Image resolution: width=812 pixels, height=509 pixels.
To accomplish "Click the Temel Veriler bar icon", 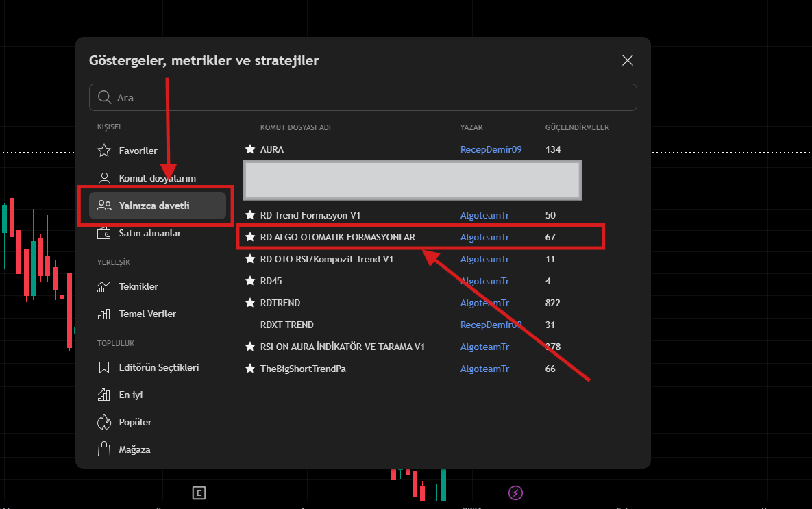I will tap(104, 314).
